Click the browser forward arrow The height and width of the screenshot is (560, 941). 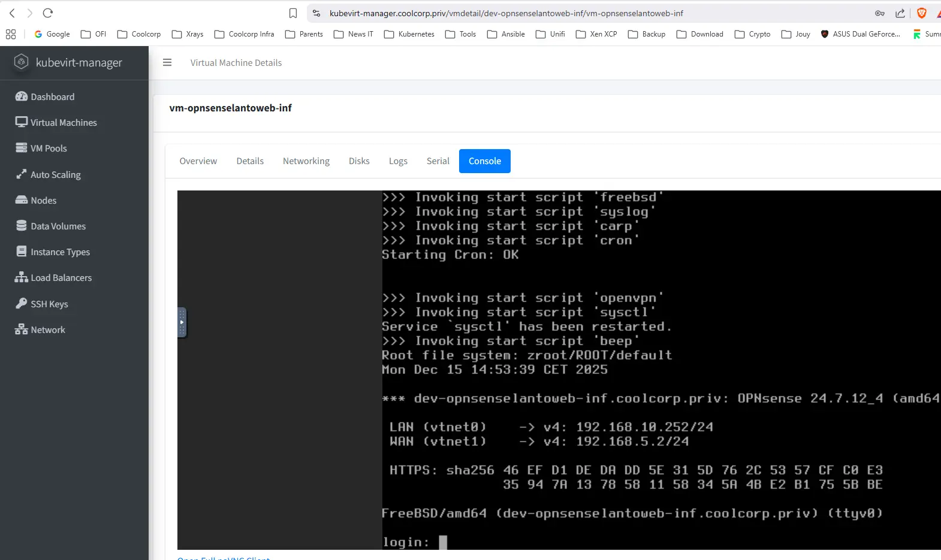30,13
